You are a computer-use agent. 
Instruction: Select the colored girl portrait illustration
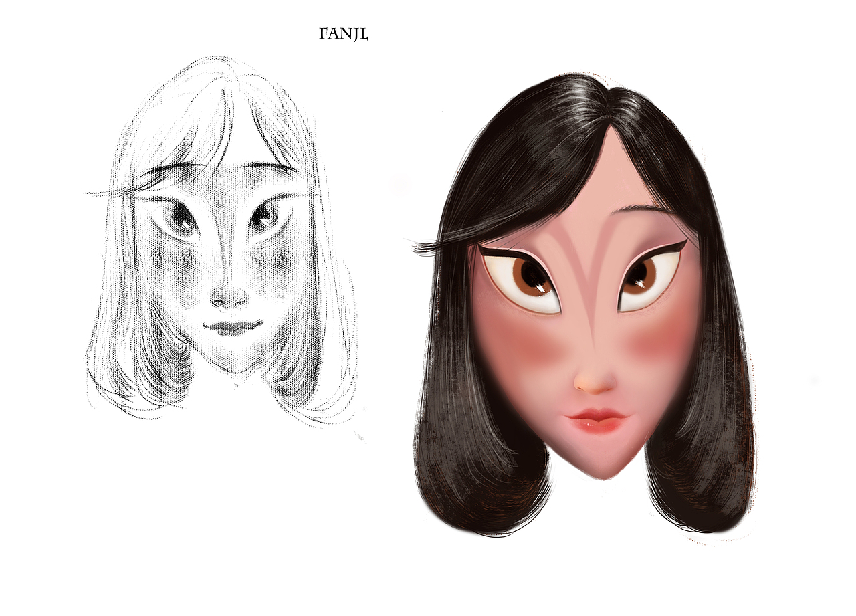point(584,304)
